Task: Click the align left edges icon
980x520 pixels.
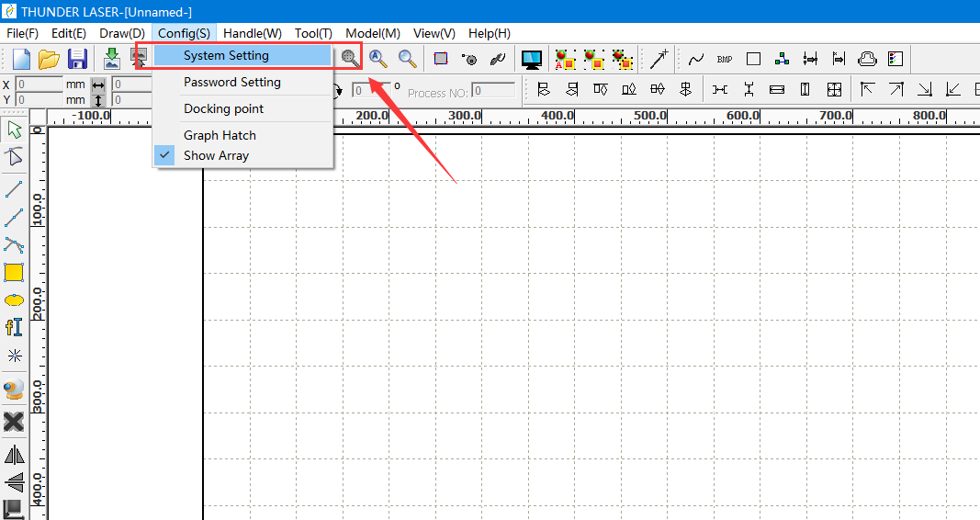Action: [544, 89]
